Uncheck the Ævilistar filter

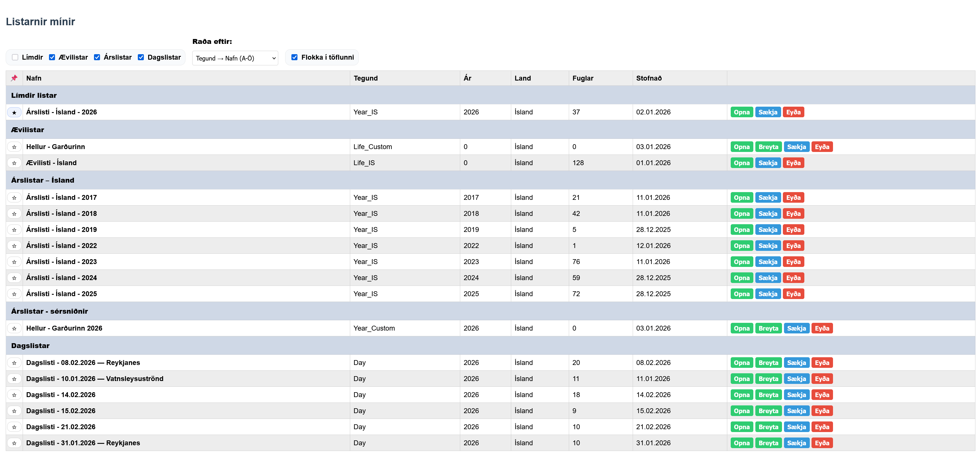(x=52, y=57)
